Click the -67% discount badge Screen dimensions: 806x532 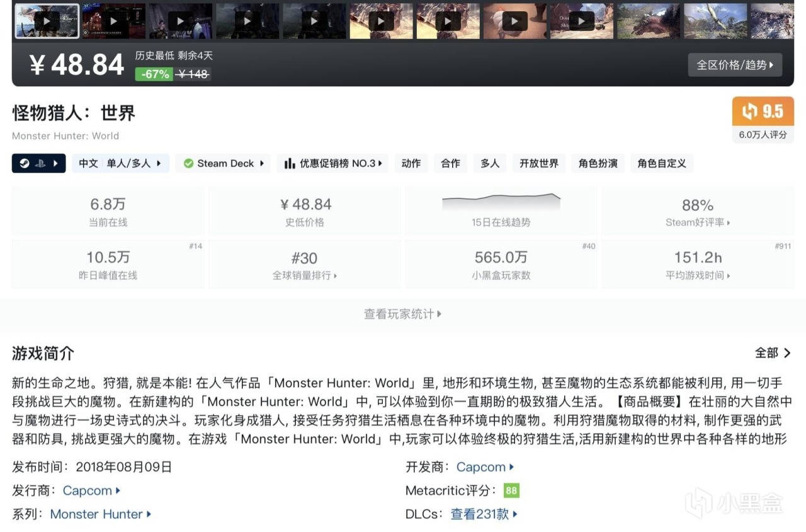pyautogui.click(x=154, y=74)
